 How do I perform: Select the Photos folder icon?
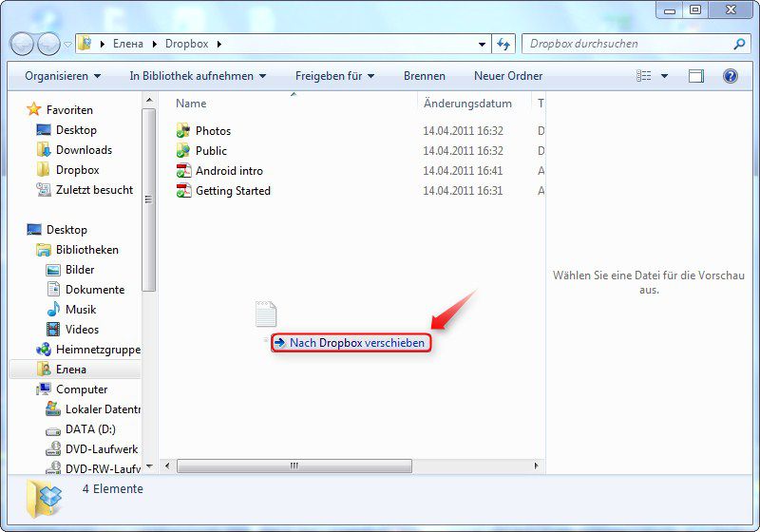point(183,130)
